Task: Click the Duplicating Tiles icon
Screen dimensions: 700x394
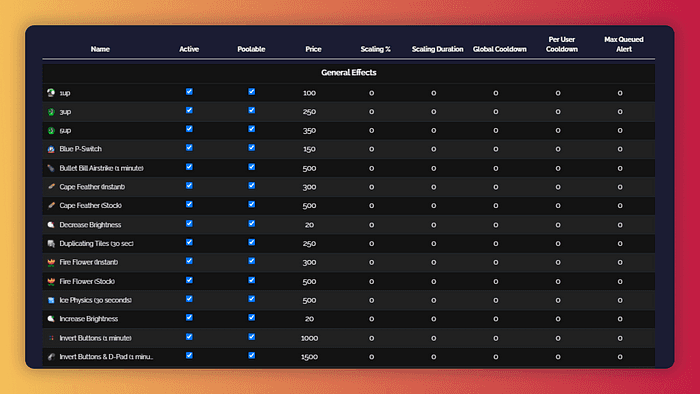Action: tap(51, 243)
